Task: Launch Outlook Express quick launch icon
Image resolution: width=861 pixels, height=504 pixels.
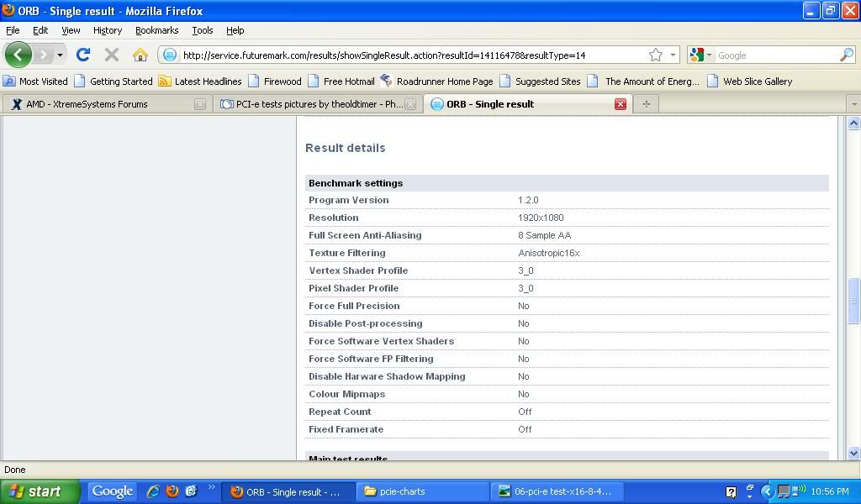Action: click(191, 491)
